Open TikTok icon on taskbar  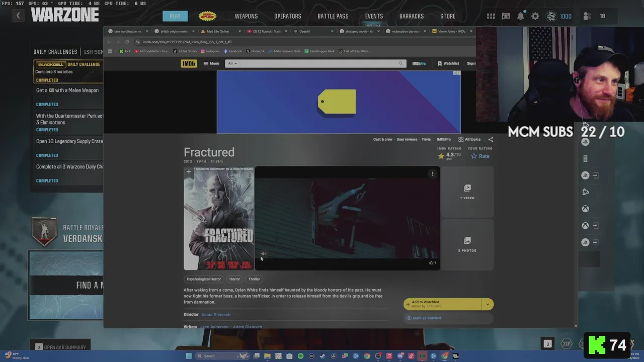pos(411,356)
